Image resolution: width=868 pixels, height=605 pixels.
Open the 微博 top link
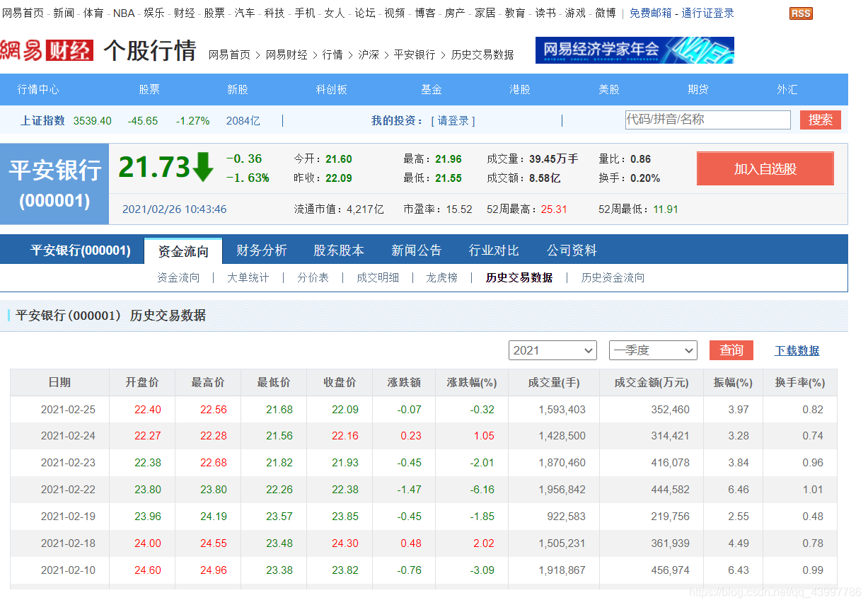(x=606, y=13)
